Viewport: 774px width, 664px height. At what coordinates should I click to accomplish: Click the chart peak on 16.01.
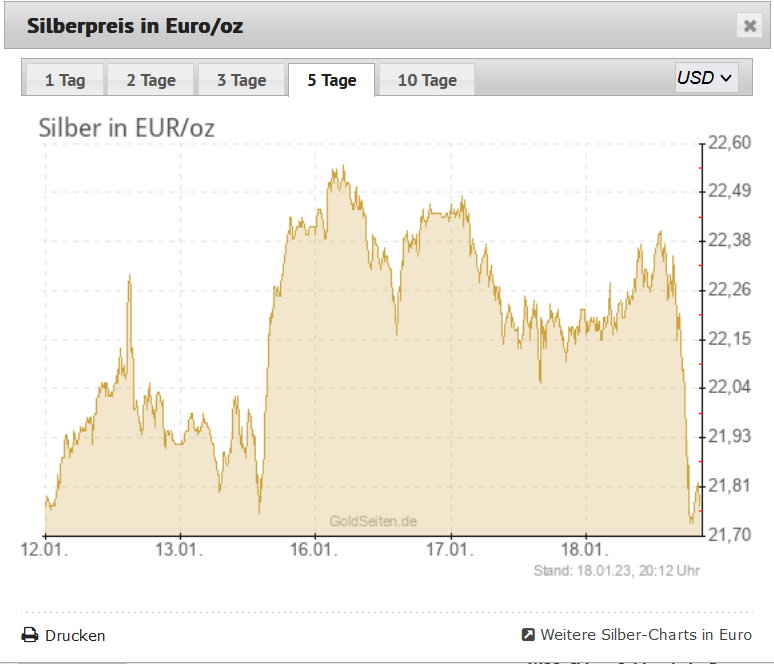tap(343, 168)
